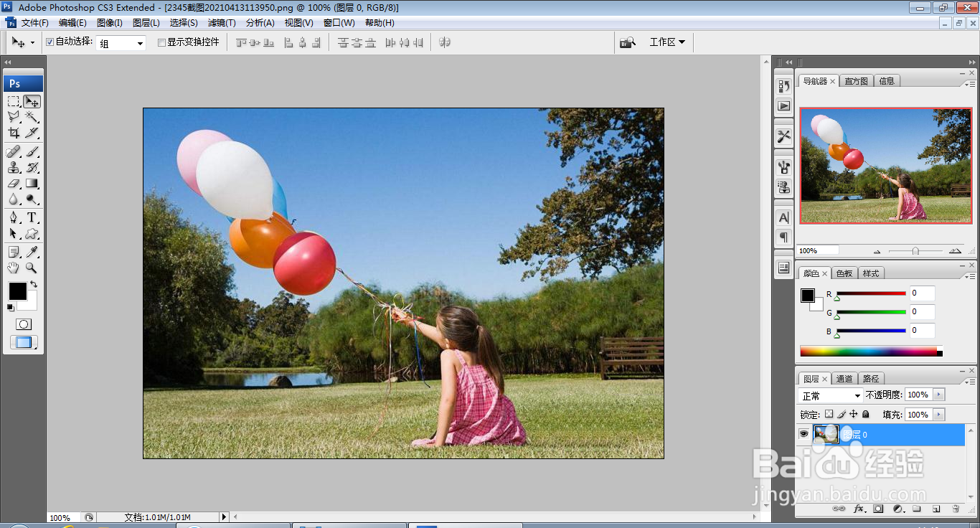Select the Zoom tool

(32, 268)
